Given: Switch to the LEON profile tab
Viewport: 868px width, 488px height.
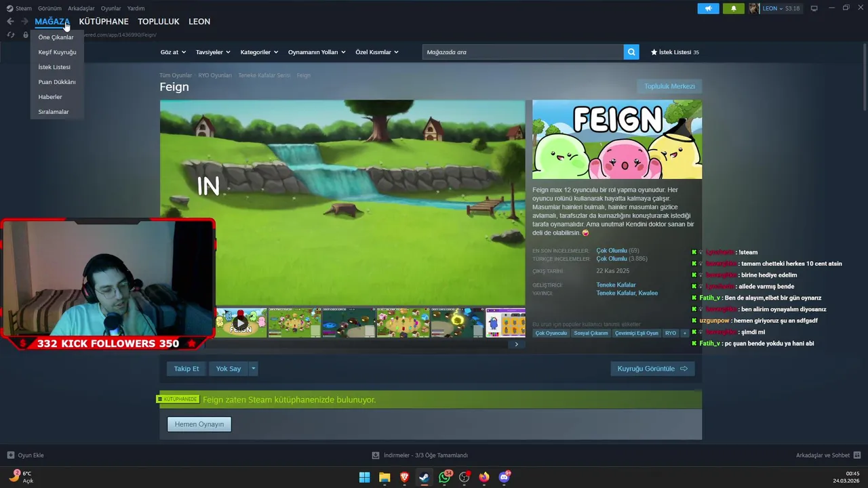Looking at the screenshot, I should click(x=199, y=22).
